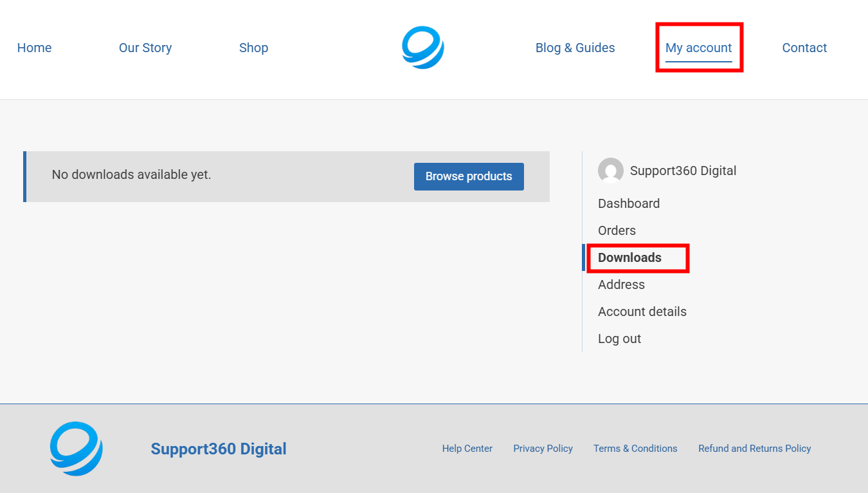Click the Support360 logo in the footer
The image size is (868, 493).
[x=77, y=449]
